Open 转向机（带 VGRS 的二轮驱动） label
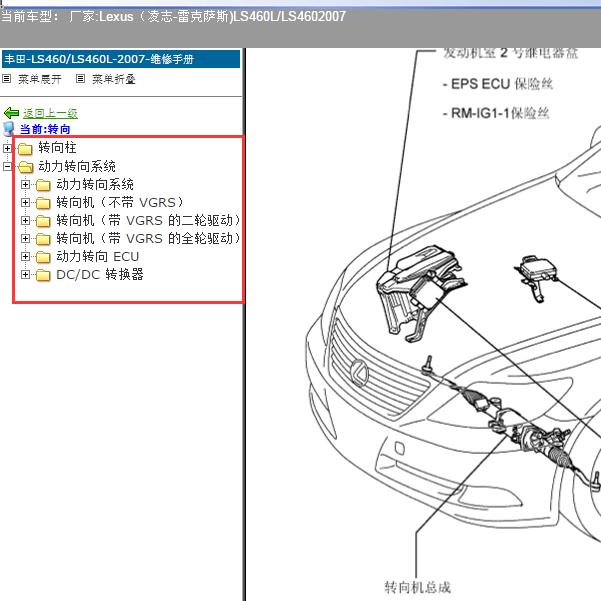Image resolution: width=601 pixels, height=601 pixels. click(x=148, y=220)
